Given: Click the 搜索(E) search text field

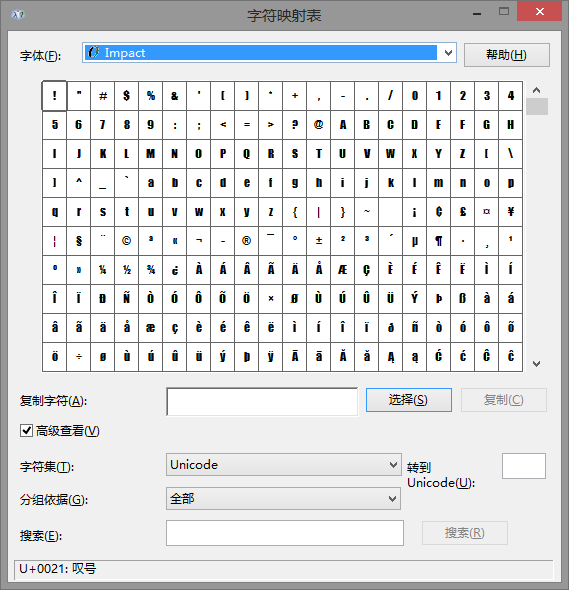Looking at the screenshot, I should click(285, 533).
